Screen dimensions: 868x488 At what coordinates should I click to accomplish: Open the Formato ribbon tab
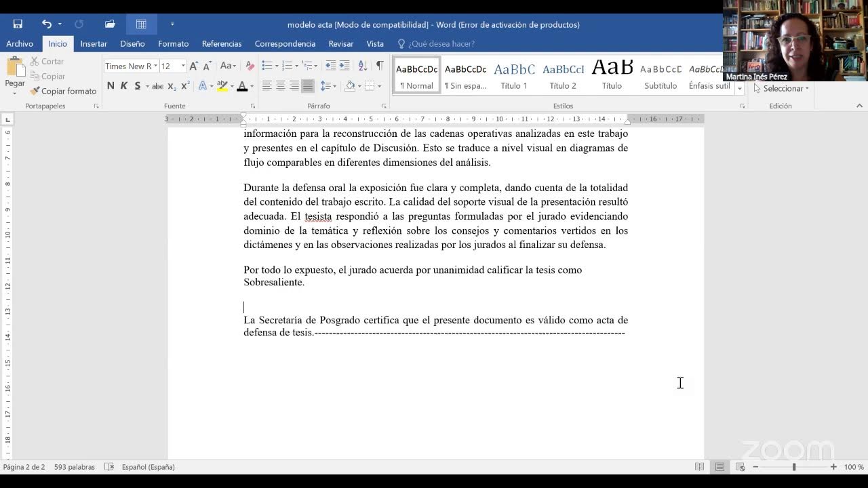click(174, 43)
